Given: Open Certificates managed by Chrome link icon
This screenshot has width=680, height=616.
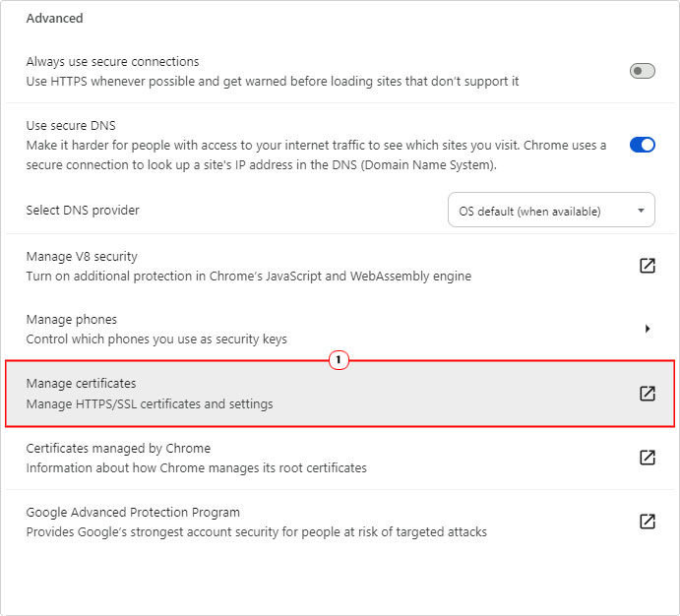Looking at the screenshot, I should [648, 457].
